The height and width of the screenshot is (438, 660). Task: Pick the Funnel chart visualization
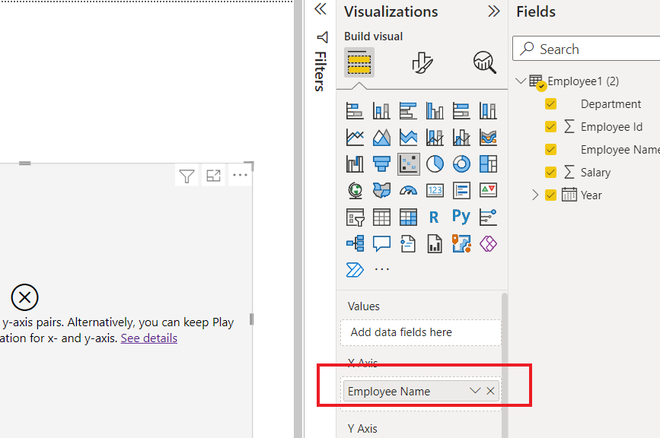381,164
